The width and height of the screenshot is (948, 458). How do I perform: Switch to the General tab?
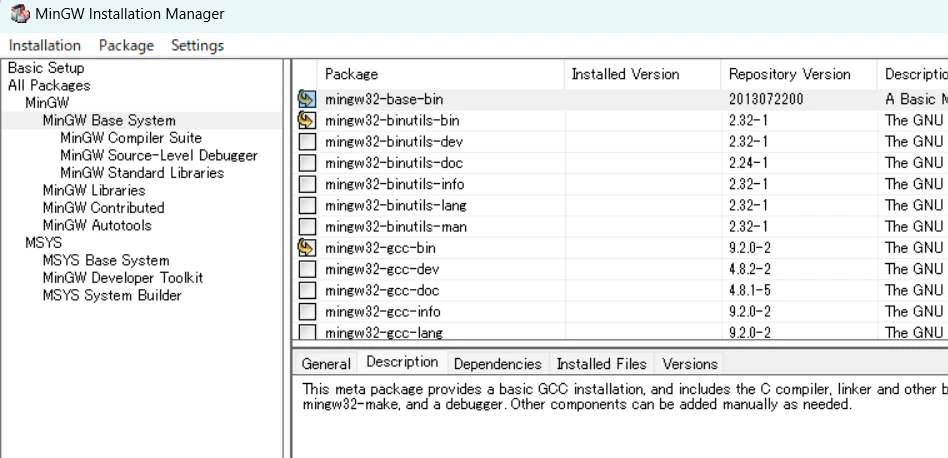tap(326, 364)
